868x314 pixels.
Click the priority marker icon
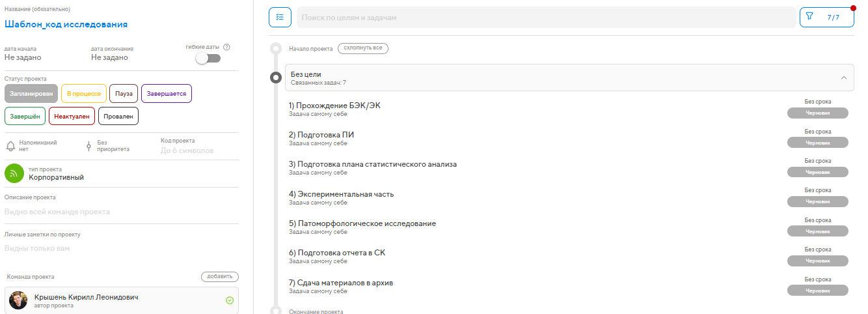[88, 145]
